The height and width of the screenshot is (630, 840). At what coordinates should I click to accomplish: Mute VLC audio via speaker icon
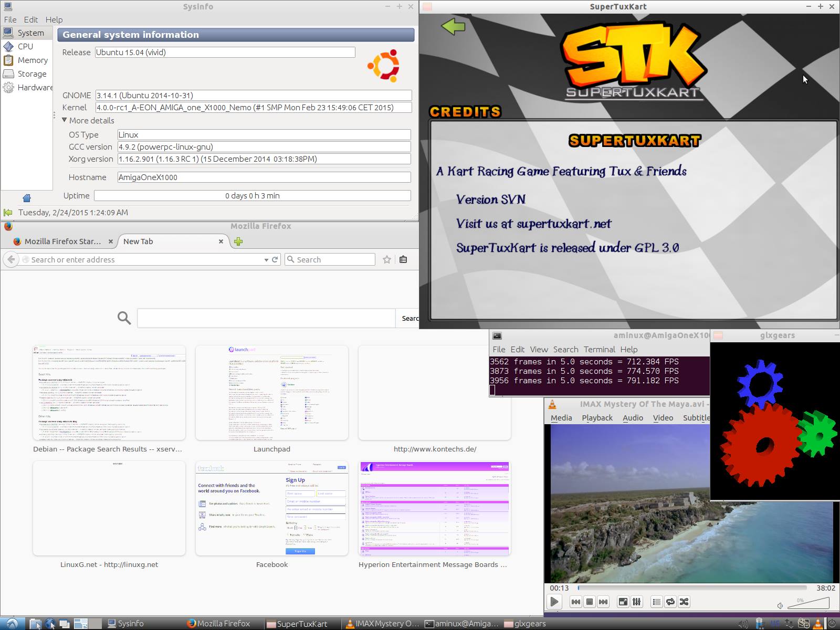(x=780, y=605)
